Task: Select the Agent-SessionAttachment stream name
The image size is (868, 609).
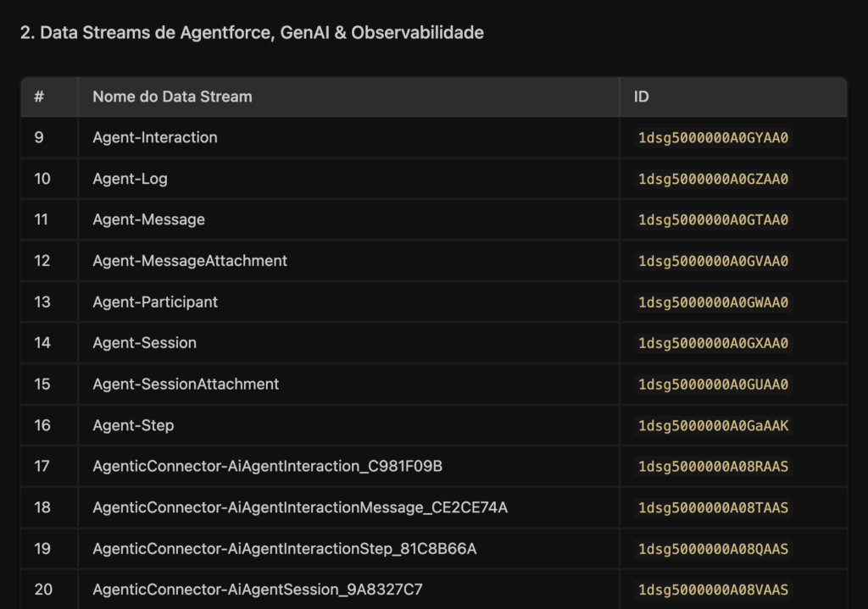Action: click(x=186, y=384)
